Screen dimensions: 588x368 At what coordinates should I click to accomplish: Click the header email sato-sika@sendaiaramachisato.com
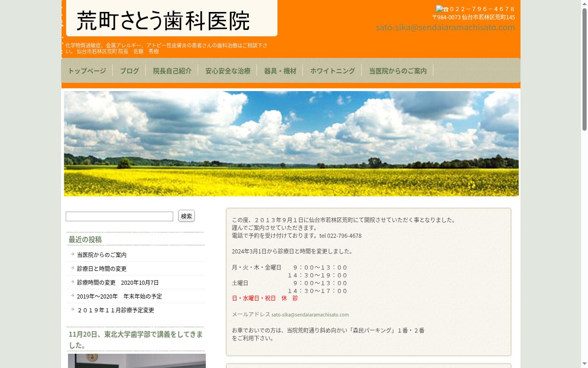(445, 27)
